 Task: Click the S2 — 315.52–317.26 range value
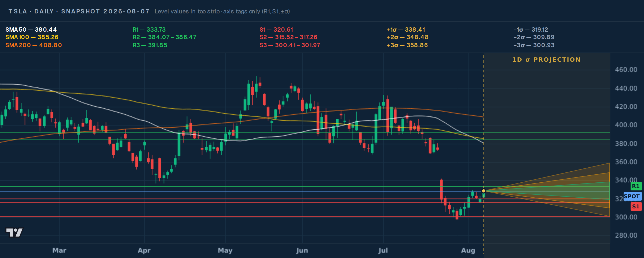pos(288,37)
